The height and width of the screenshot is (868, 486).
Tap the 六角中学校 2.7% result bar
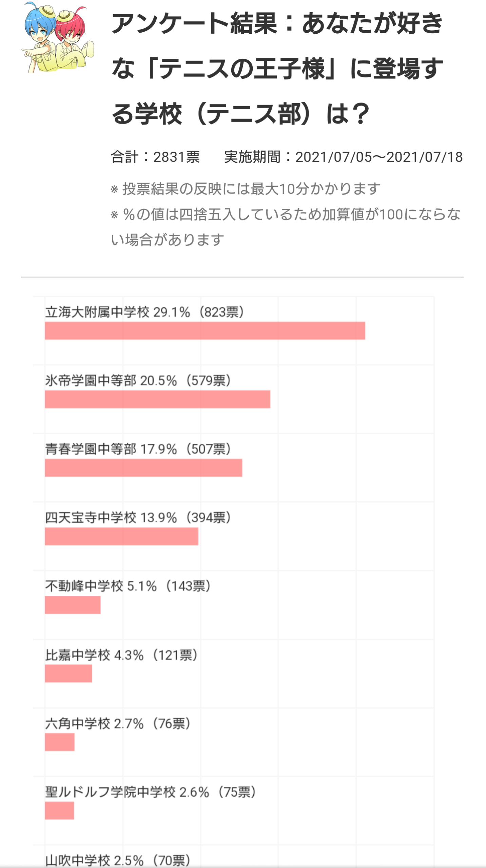pos(60,742)
